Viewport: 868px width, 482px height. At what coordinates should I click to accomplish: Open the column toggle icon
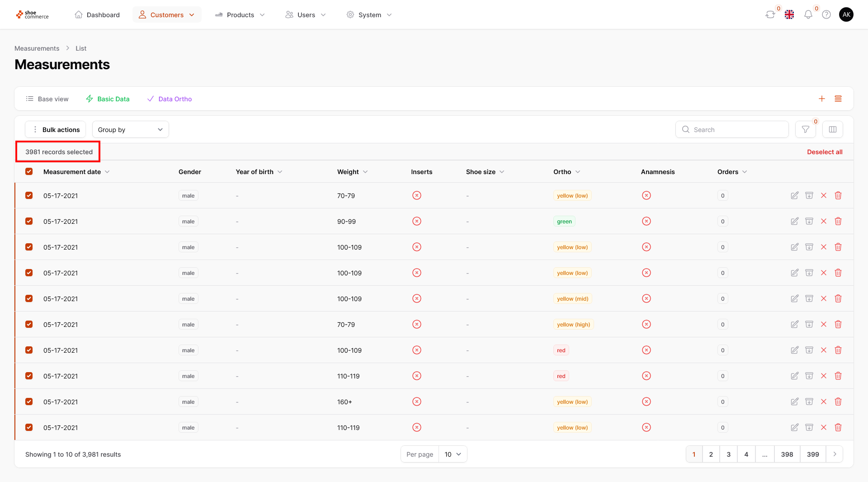[832, 130]
